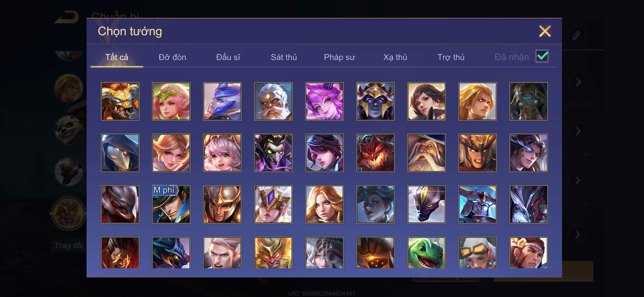Select the green chameleon hero portrait
The height and width of the screenshot is (297, 644).
tap(426, 253)
